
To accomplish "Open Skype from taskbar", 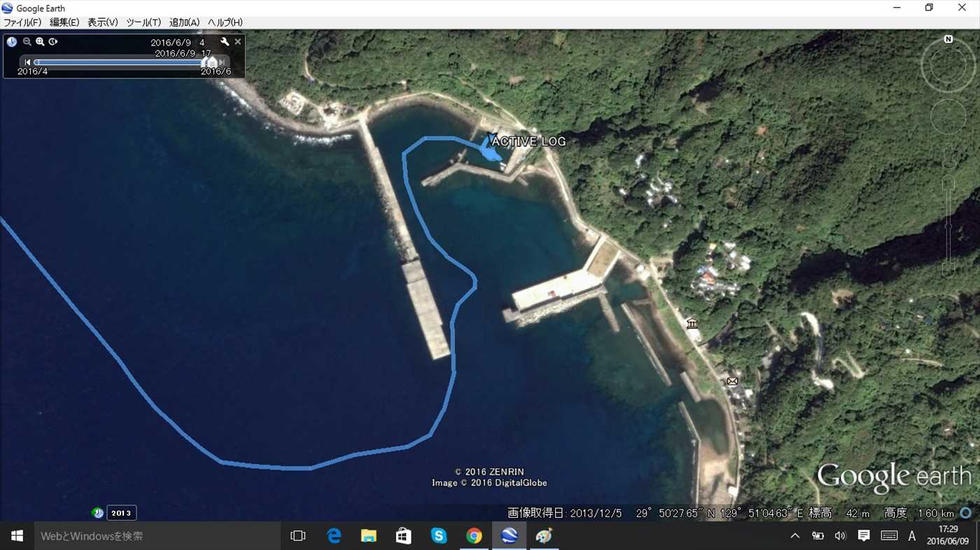I will (x=439, y=536).
